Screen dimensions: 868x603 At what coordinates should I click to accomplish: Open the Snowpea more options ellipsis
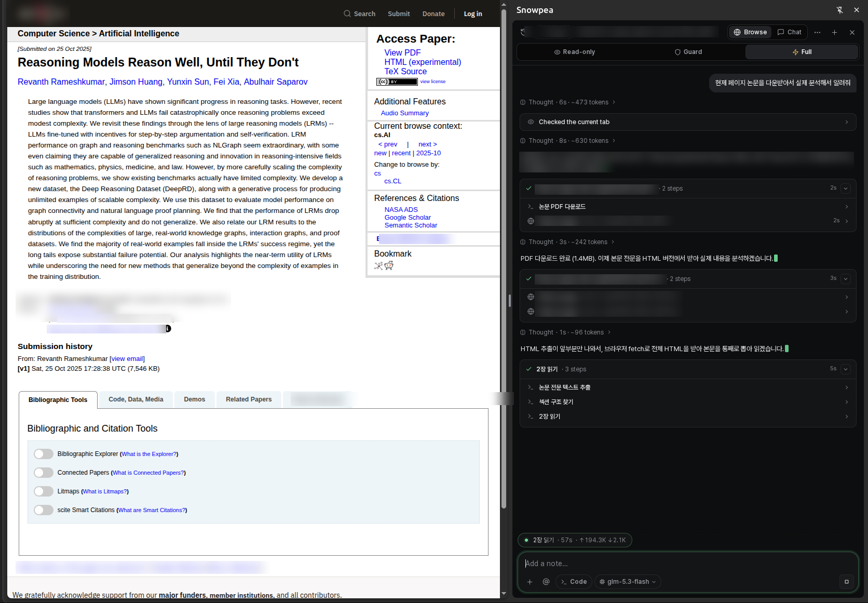[817, 32]
